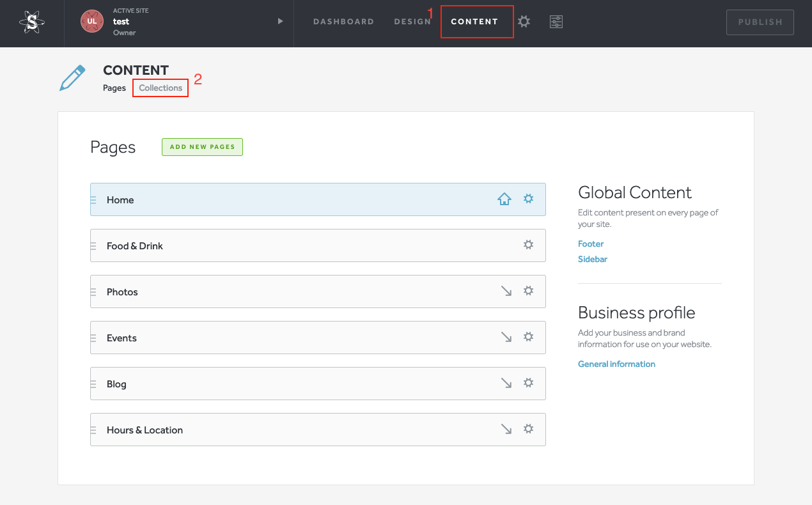Open the sliders preferences icon in header
The image size is (812, 505).
[556, 22]
